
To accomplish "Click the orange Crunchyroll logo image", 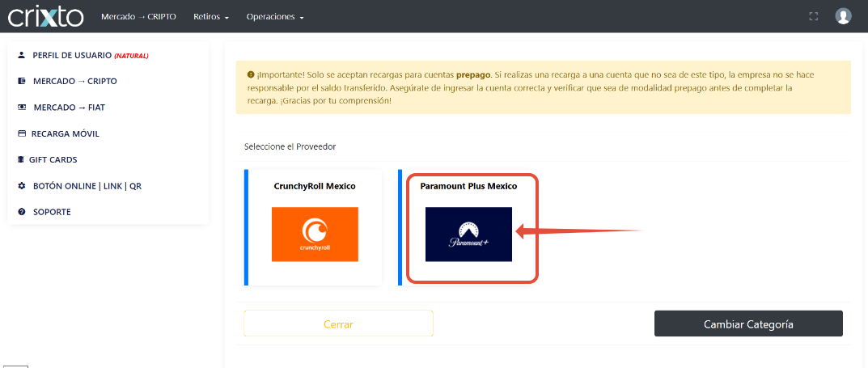I will (x=315, y=234).
